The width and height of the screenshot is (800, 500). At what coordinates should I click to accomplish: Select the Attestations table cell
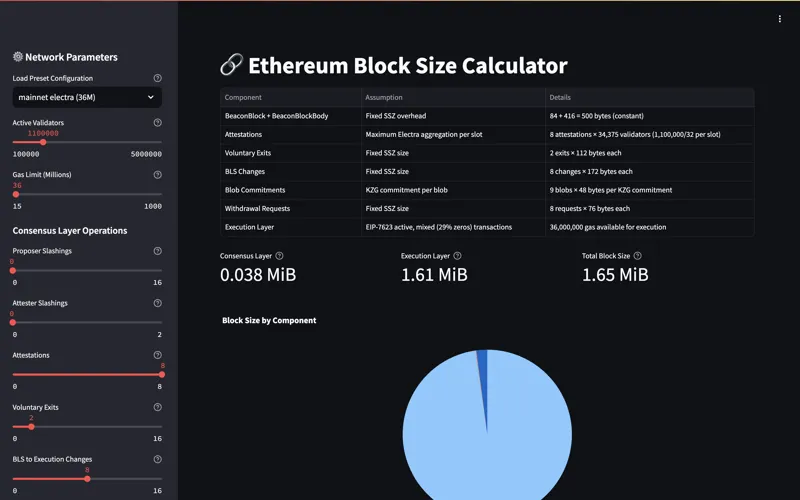[x=291, y=135]
